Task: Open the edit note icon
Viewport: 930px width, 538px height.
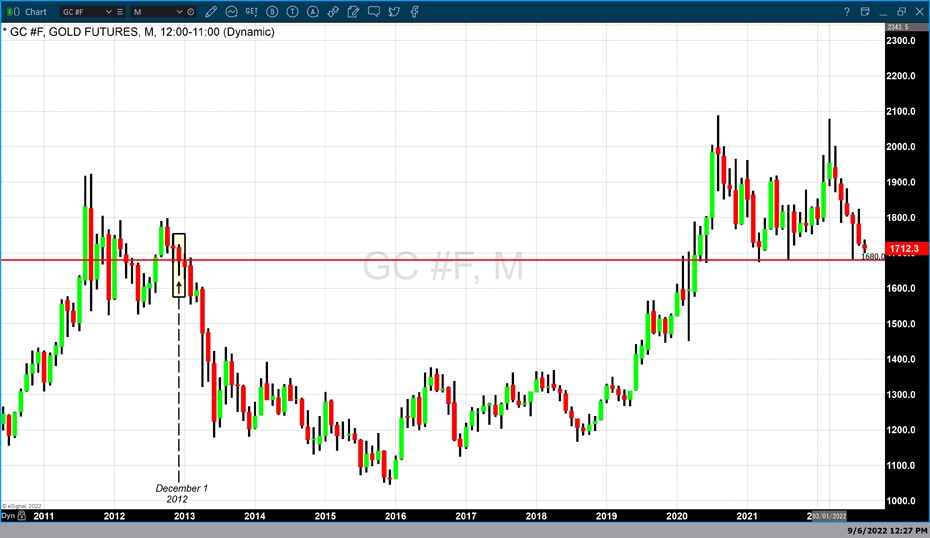Action: 353,12
